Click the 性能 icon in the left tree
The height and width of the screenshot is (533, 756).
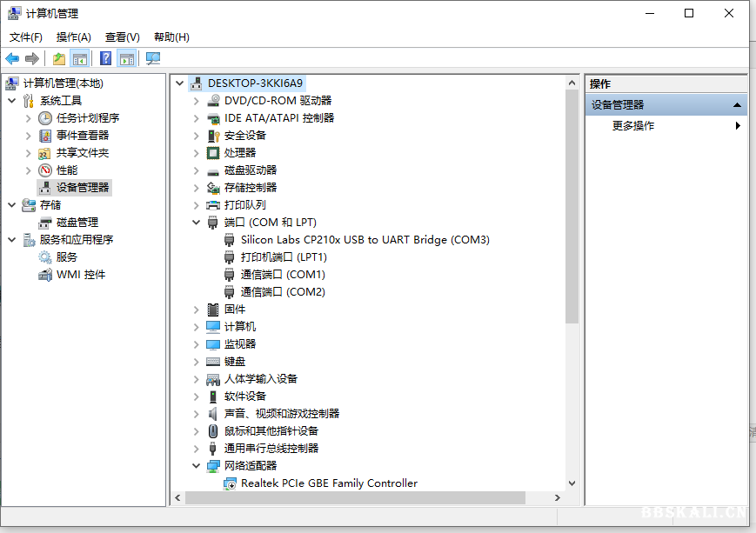pos(45,170)
